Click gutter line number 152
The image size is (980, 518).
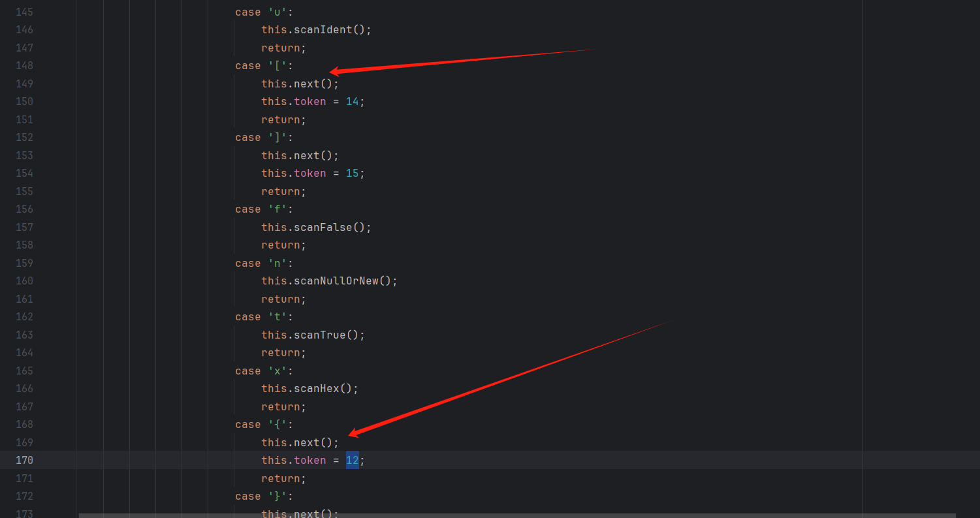tap(24, 137)
